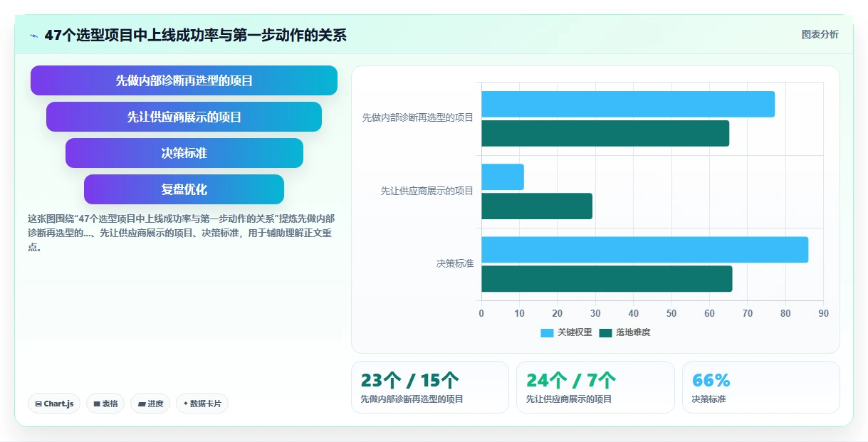
Task: Click the 关键权重 bar for 决策标准
Action: (x=644, y=249)
